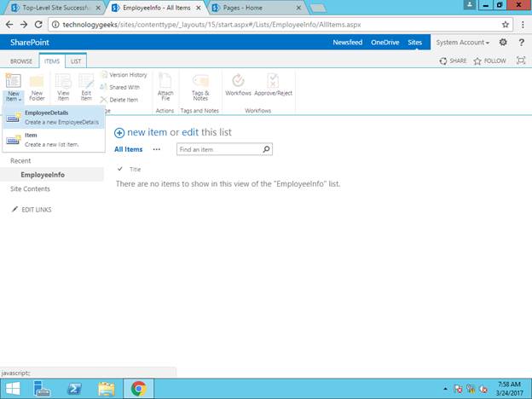Open the Windows Start button
This screenshot has height=399, width=532.
(x=13, y=389)
